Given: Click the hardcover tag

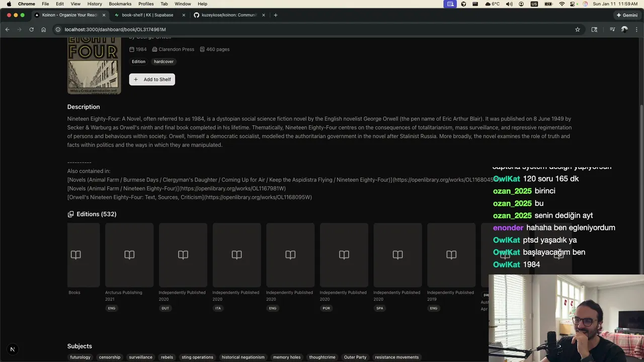Looking at the screenshot, I should (164, 62).
